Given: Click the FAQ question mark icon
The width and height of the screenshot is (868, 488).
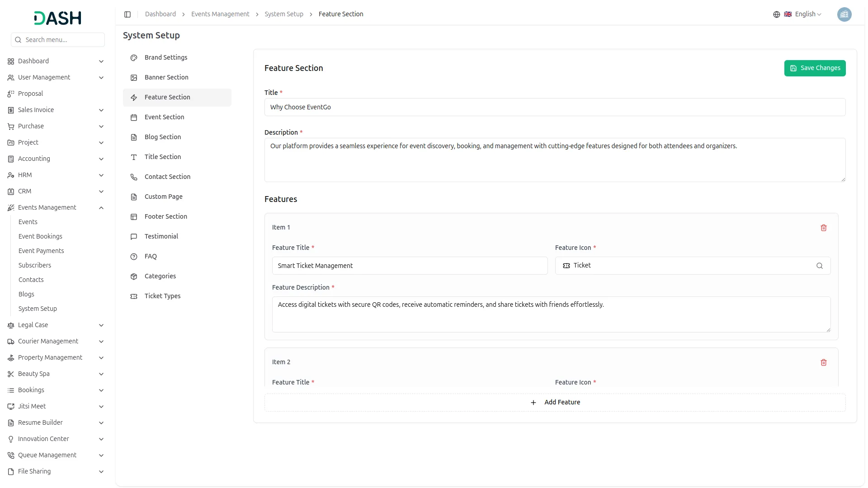Looking at the screenshot, I should (134, 257).
